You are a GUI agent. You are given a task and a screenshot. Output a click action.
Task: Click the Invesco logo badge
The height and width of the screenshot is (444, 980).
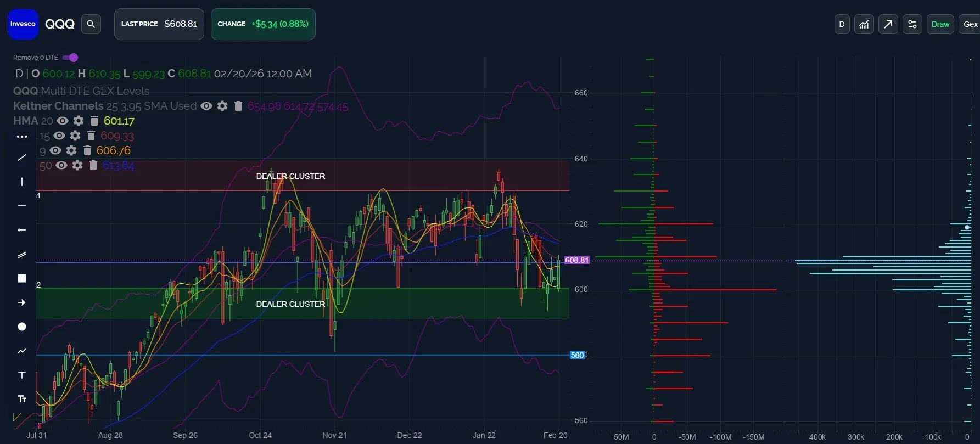pos(23,24)
